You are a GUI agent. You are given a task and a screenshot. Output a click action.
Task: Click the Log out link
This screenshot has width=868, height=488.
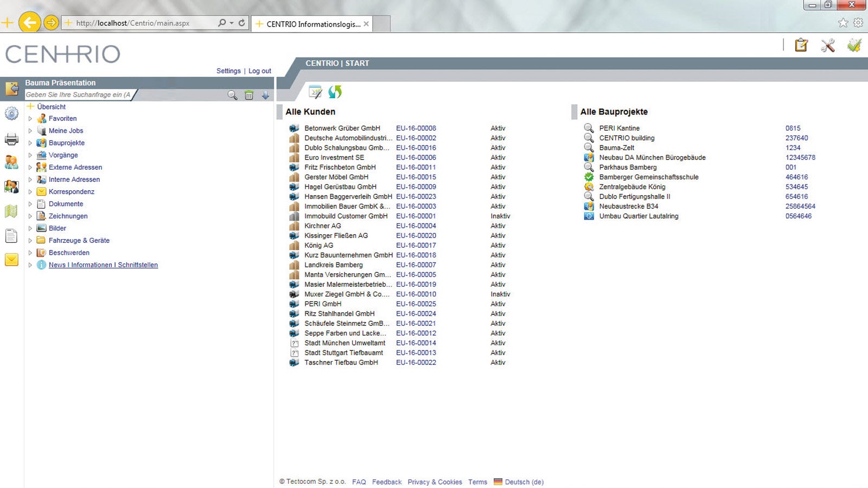(260, 71)
